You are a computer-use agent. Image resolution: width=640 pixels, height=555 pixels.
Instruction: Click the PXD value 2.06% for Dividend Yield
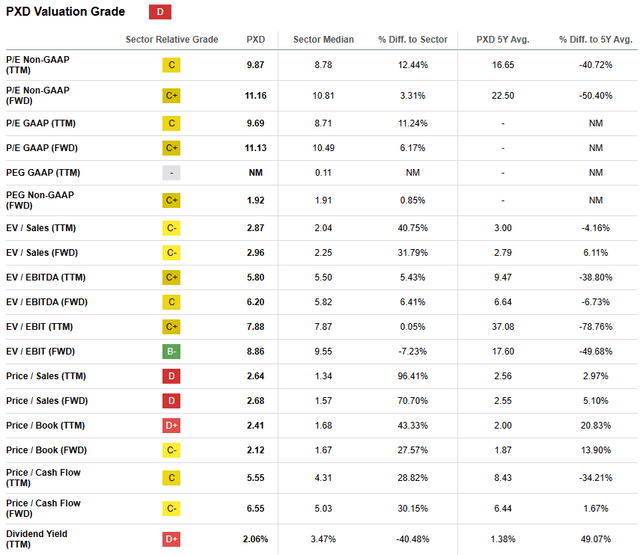(256, 539)
